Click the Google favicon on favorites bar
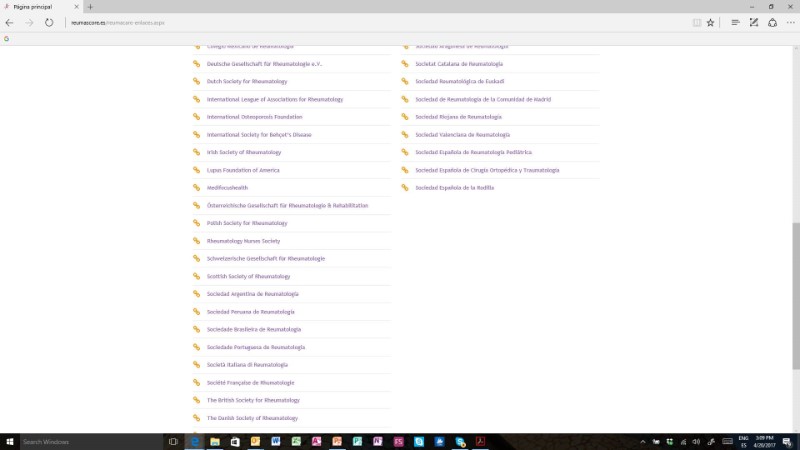The width and height of the screenshot is (800, 450). click(6, 39)
